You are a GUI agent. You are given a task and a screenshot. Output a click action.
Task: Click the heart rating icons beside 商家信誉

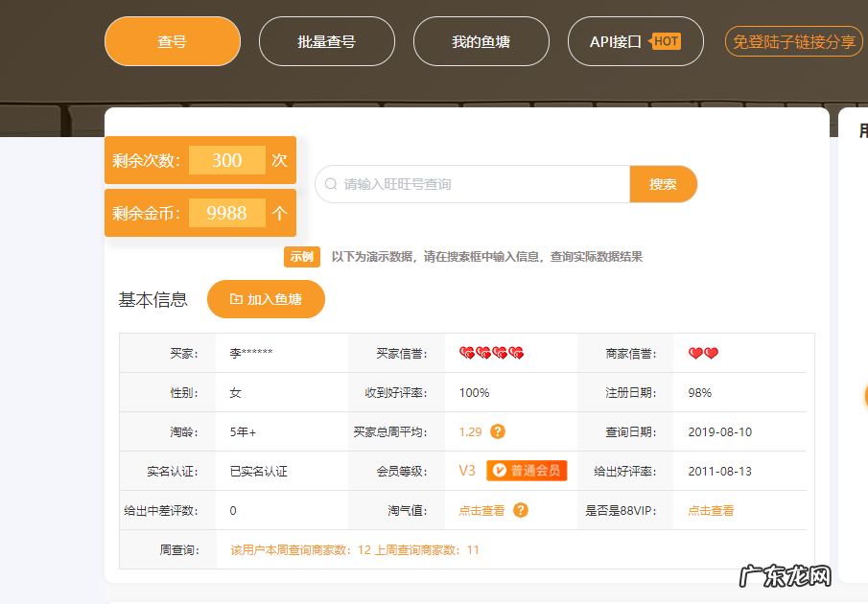coord(704,353)
